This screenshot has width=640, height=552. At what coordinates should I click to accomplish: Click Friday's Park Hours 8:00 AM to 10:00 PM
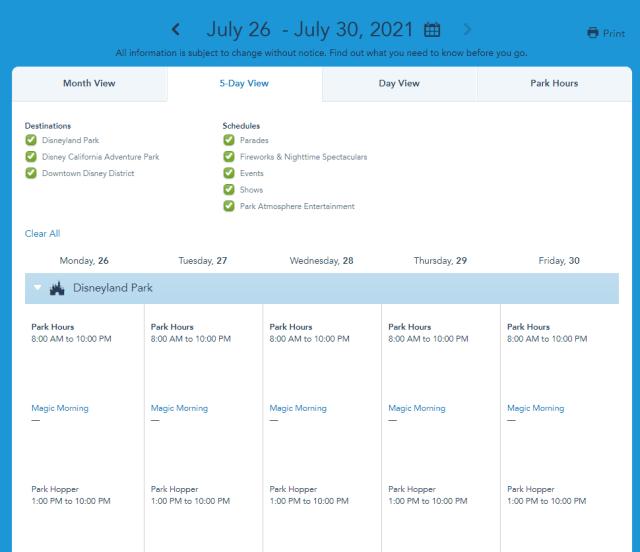tap(547, 339)
